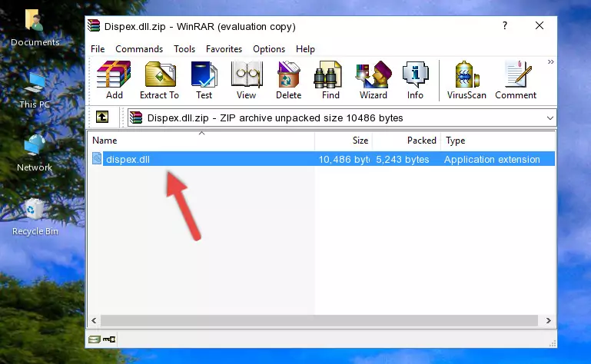Open the View file tool
The height and width of the screenshot is (364, 591).
pos(247,80)
